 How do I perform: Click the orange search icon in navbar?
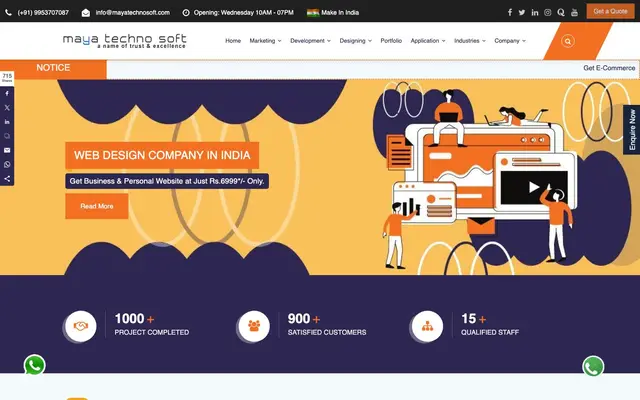(568, 41)
